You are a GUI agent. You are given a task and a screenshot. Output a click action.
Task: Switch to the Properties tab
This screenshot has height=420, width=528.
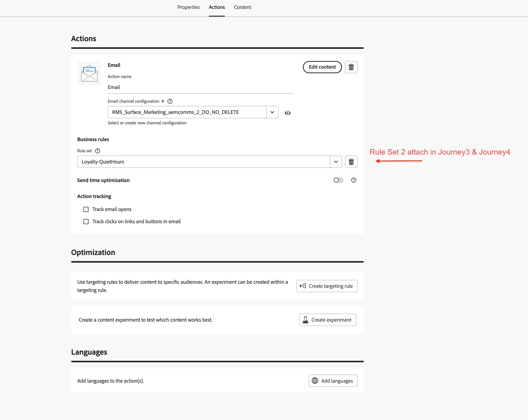point(188,7)
